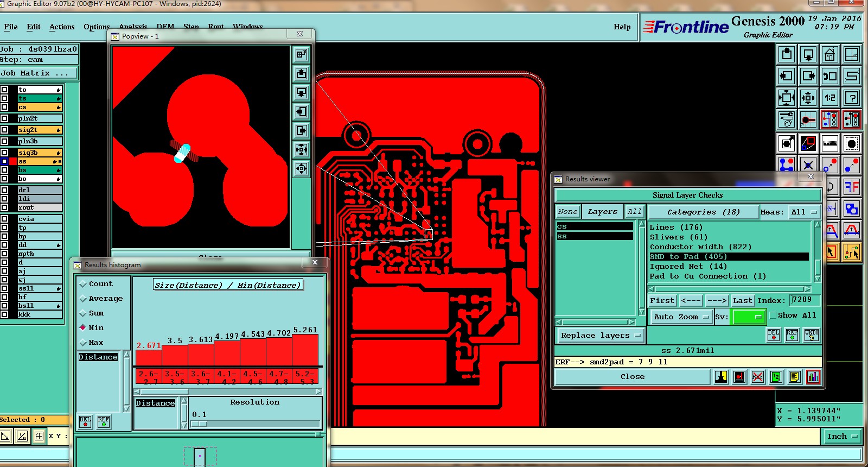Open the Options menu
This screenshot has height=467, width=868.
(97, 27)
